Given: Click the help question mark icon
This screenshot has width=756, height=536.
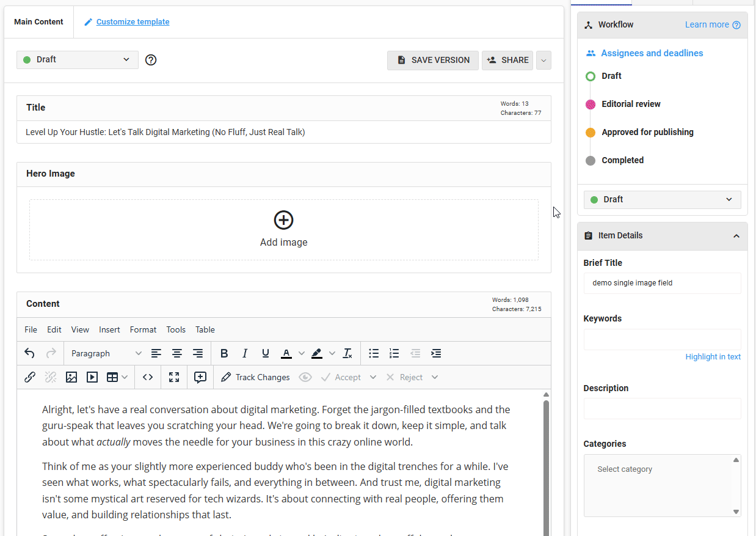Looking at the screenshot, I should [151, 60].
